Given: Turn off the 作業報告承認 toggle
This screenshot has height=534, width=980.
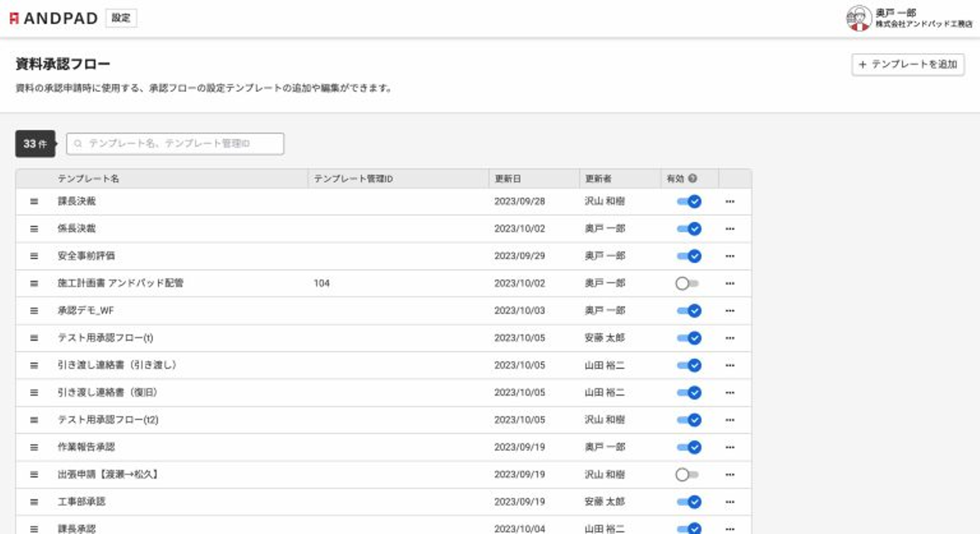Looking at the screenshot, I should pyautogui.click(x=689, y=447).
